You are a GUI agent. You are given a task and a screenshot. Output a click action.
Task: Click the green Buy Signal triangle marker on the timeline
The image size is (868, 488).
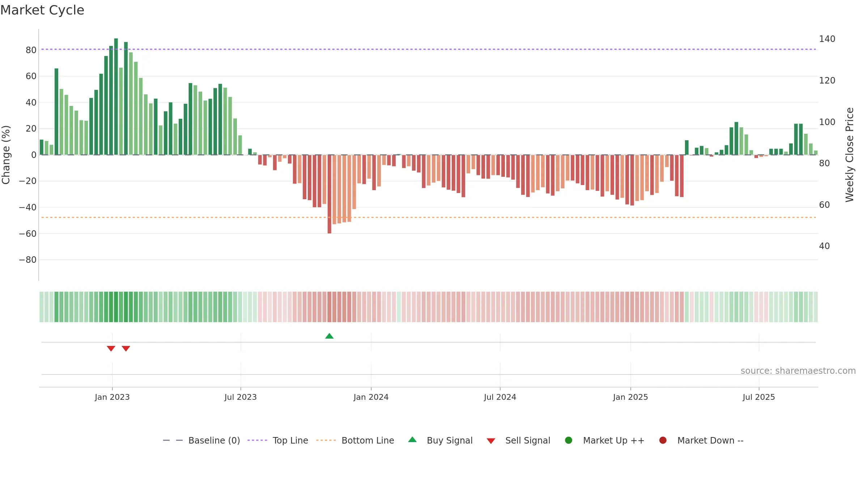(x=329, y=336)
